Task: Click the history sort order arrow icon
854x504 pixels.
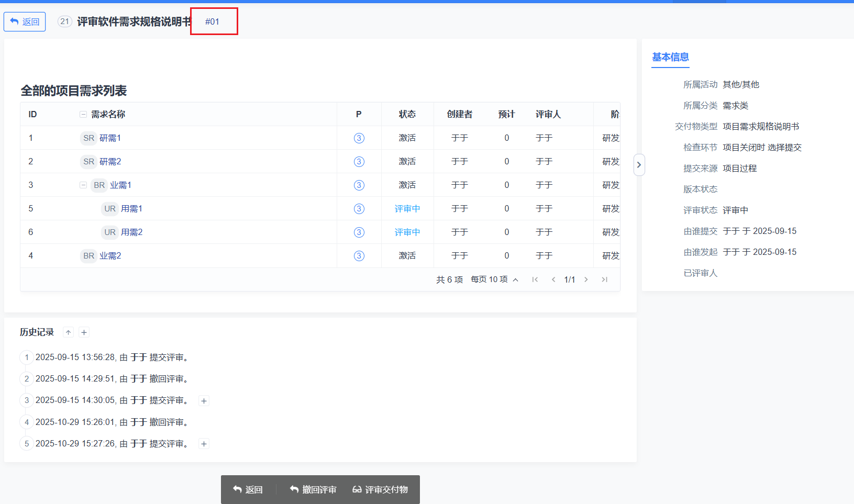Action: click(68, 332)
